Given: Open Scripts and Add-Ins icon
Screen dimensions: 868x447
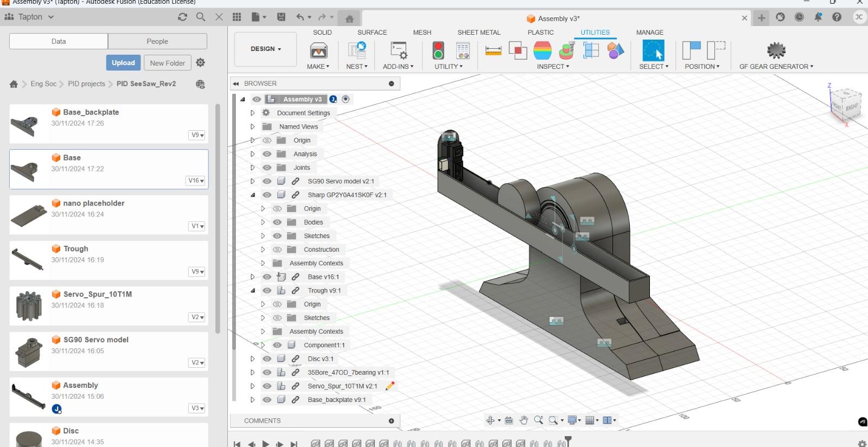Looking at the screenshot, I should (x=399, y=50).
